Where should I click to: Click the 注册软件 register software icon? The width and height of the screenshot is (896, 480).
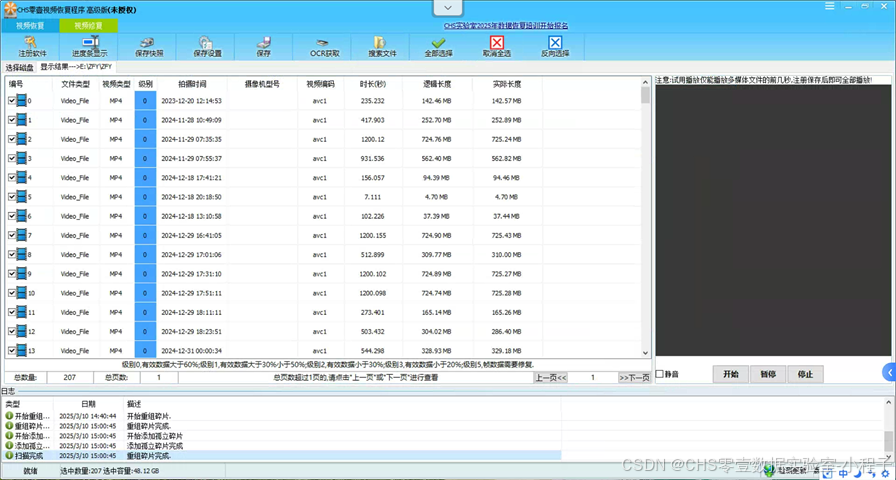click(x=32, y=42)
